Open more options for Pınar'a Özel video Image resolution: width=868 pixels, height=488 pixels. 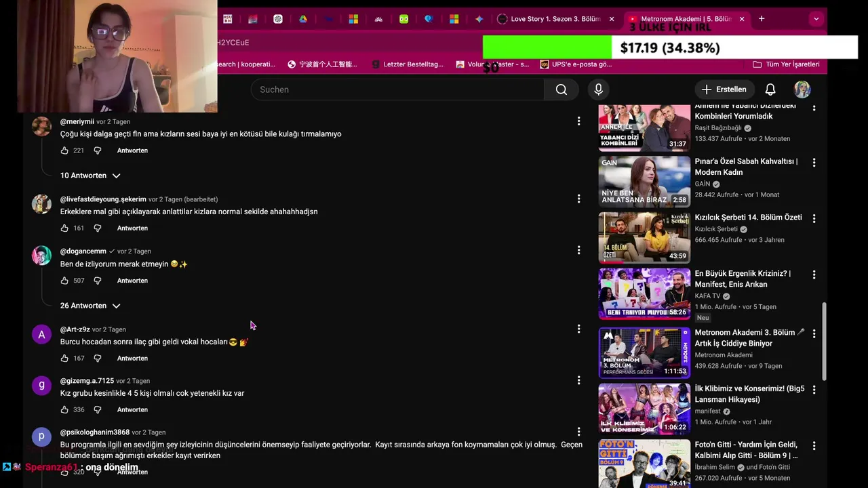point(814,163)
